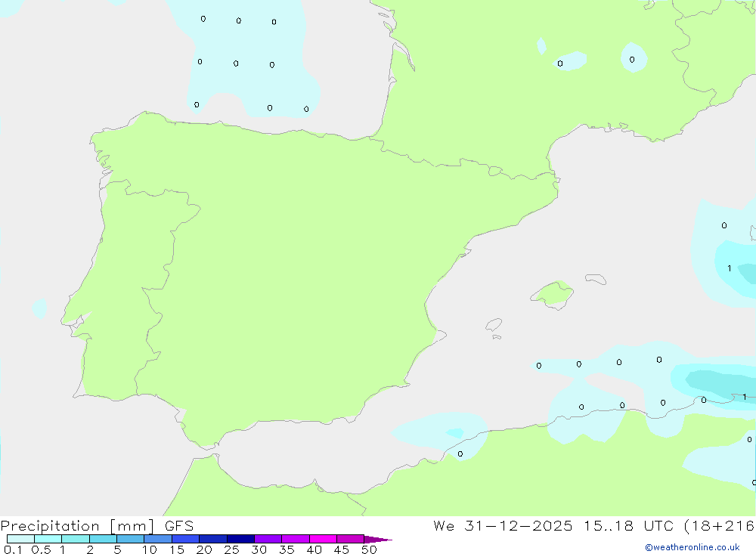The image size is (756, 554).
Task: Click Ibiza island outline on the map
Action: (494, 325)
